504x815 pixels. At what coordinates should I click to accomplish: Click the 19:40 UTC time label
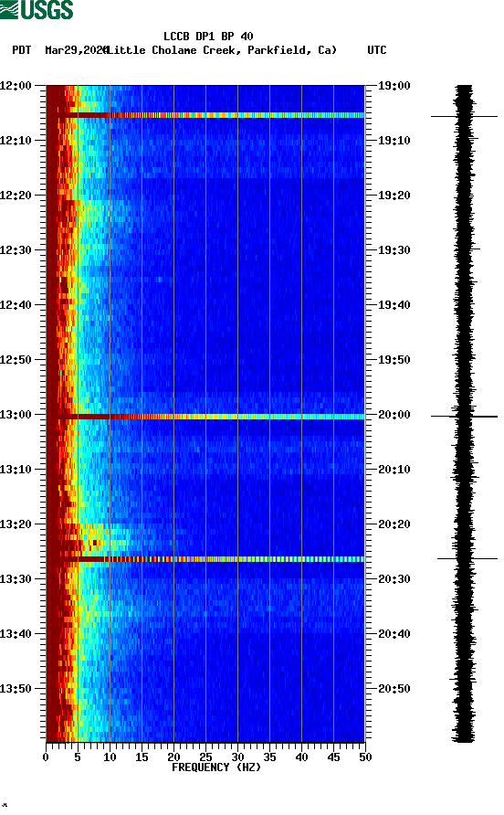tap(394, 305)
